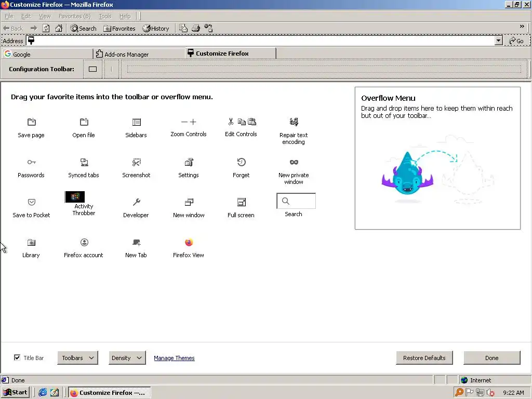Open the View menu
This screenshot has width=532, height=399.
click(x=45, y=16)
